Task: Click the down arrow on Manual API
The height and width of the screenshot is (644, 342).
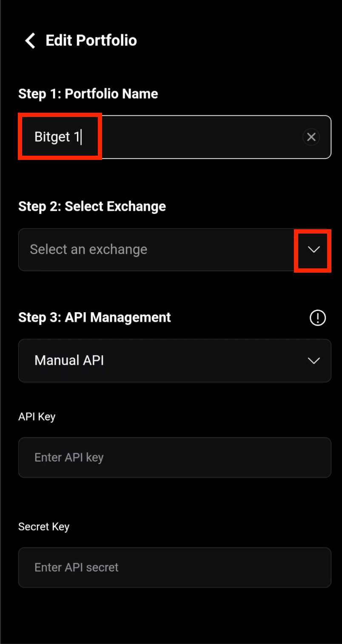Action: point(313,360)
